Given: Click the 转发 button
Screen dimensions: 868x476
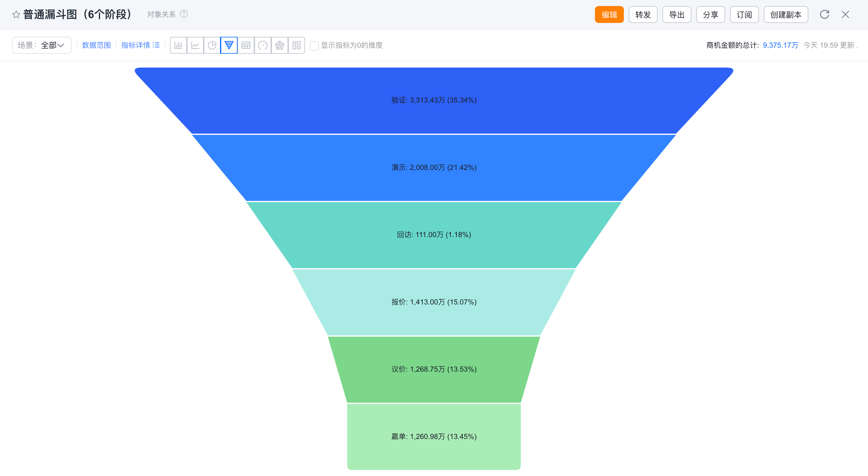Looking at the screenshot, I should (643, 14).
